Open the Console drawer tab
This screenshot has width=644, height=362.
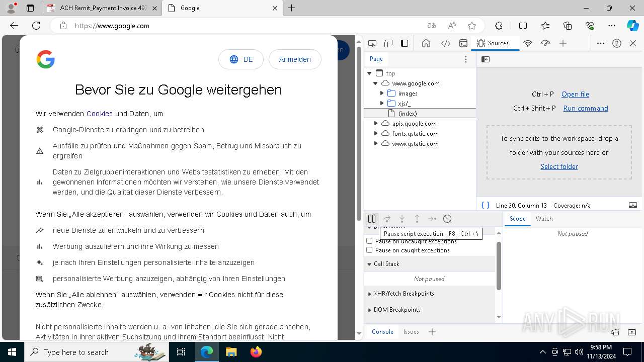[382, 332]
